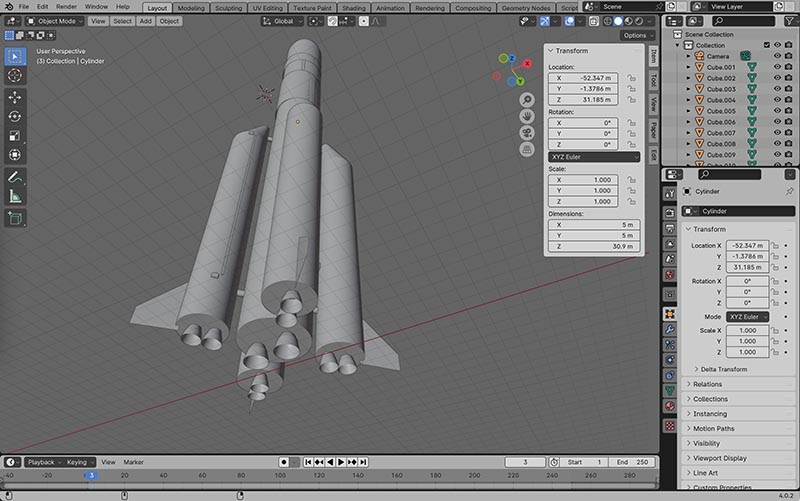Viewport: 800px width, 501px height.
Task: Expand the Relations panel
Action: [707, 384]
